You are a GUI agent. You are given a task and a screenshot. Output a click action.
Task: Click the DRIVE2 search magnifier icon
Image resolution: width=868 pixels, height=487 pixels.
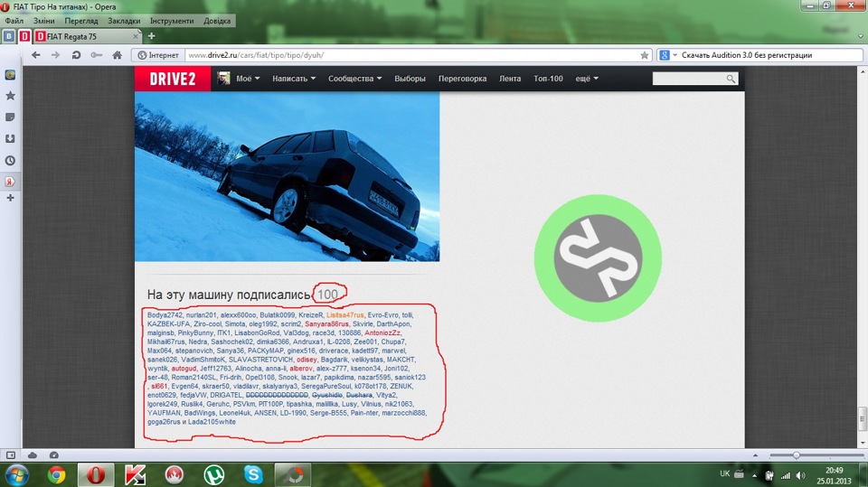pyautogui.click(x=731, y=79)
